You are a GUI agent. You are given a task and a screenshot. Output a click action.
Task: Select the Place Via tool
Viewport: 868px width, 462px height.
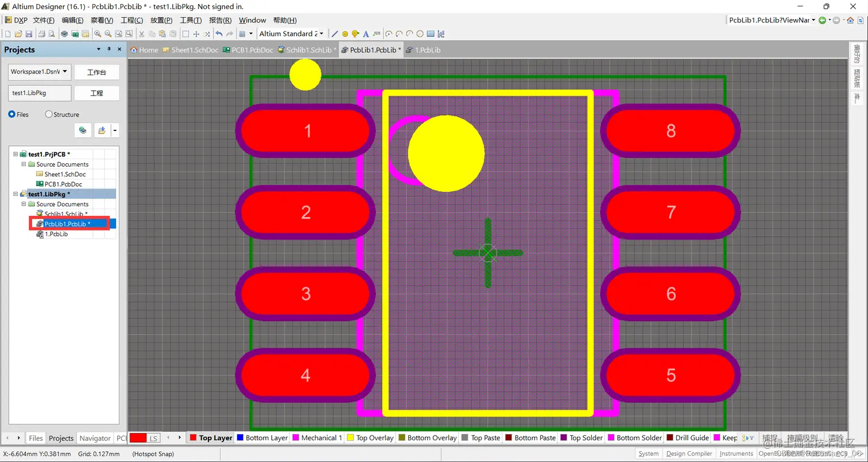click(x=355, y=34)
